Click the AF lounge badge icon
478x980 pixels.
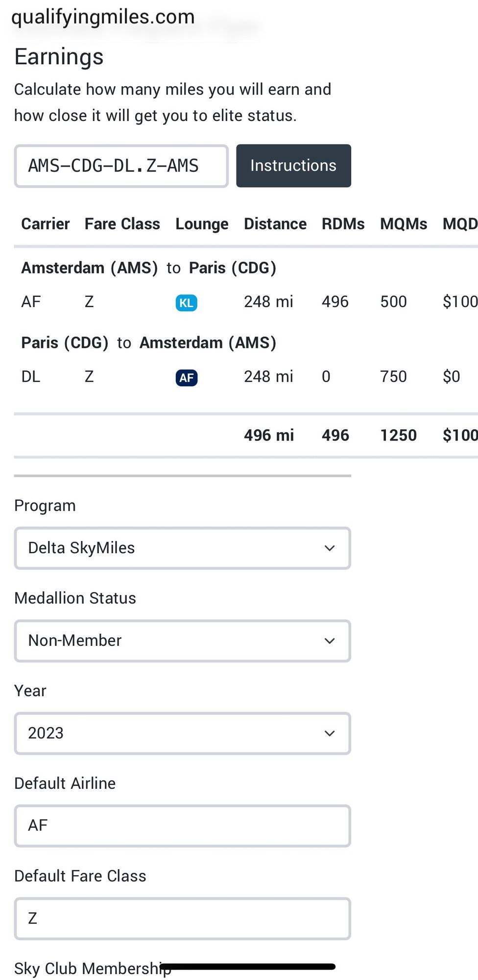(x=186, y=378)
